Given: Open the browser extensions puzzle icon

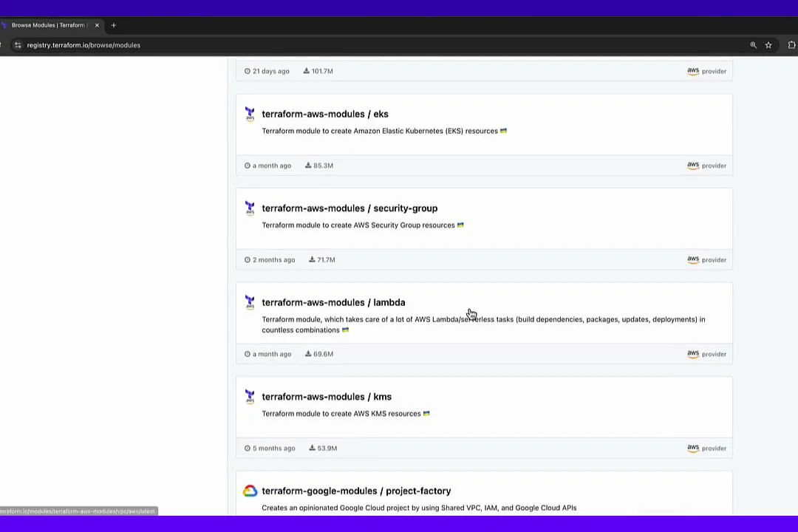Looking at the screenshot, I should pyautogui.click(x=791, y=45).
